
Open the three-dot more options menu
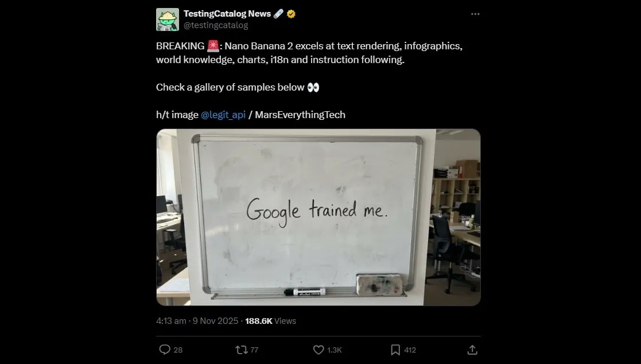(x=475, y=14)
